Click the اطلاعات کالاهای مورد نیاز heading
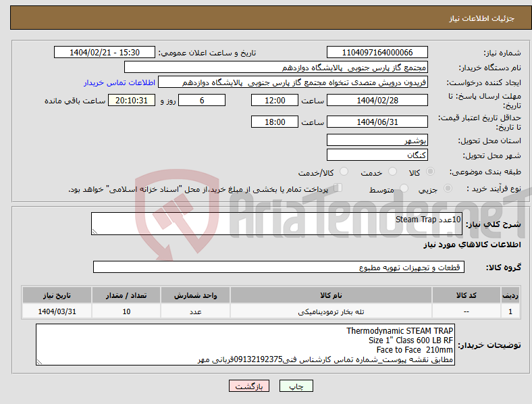The height and width of the screenshot is (404, 532). point(472,245)
